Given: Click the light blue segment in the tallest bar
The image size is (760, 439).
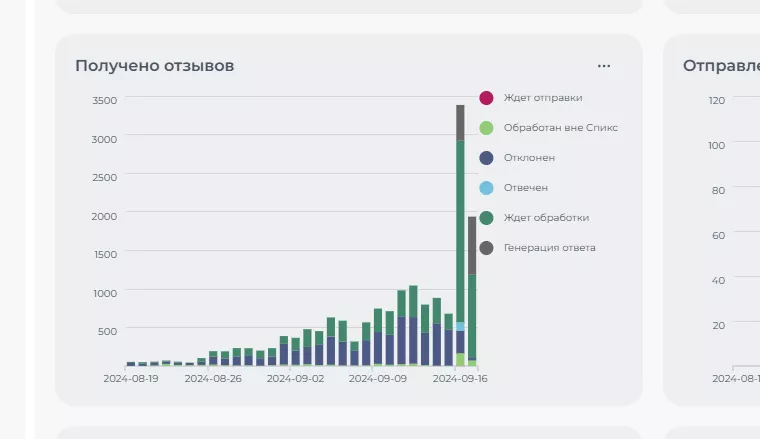Looking at the screenshot, I should click(x=460, y=326).
